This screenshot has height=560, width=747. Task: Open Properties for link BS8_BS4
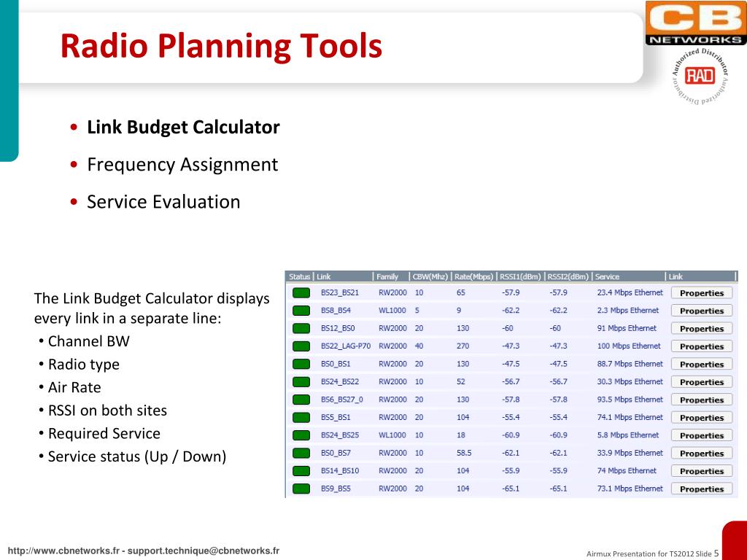point(701,311)
